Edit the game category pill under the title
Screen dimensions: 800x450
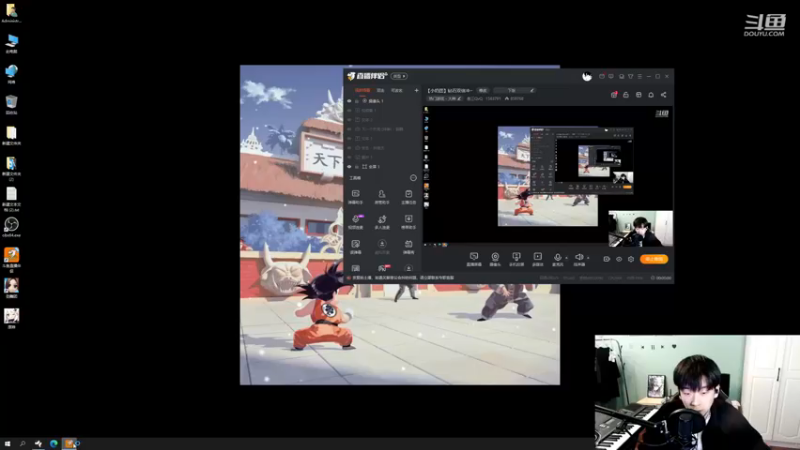coord(445,98)
